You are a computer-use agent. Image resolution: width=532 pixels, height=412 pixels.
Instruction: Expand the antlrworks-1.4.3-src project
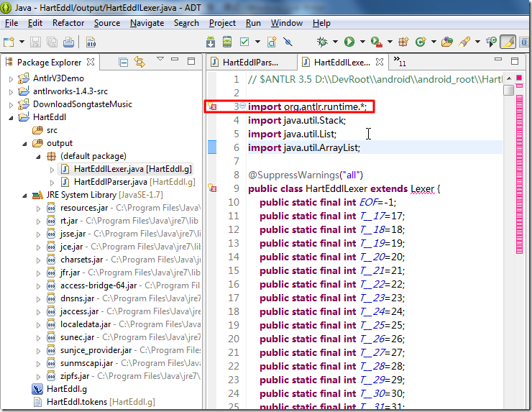pyautogui.click(x=11, y=91)
